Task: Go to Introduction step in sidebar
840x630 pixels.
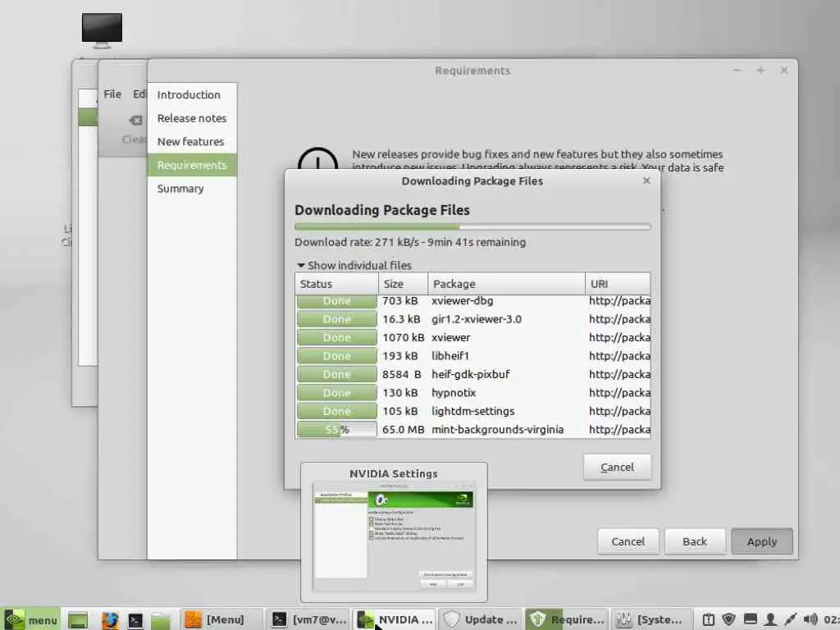Action: (192, 95)
